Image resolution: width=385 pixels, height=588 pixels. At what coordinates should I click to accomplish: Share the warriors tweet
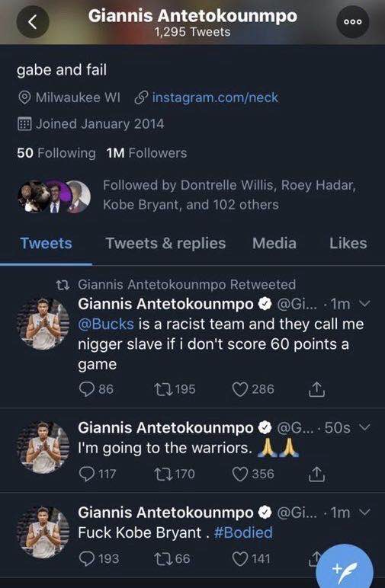[x=316, y=474]
